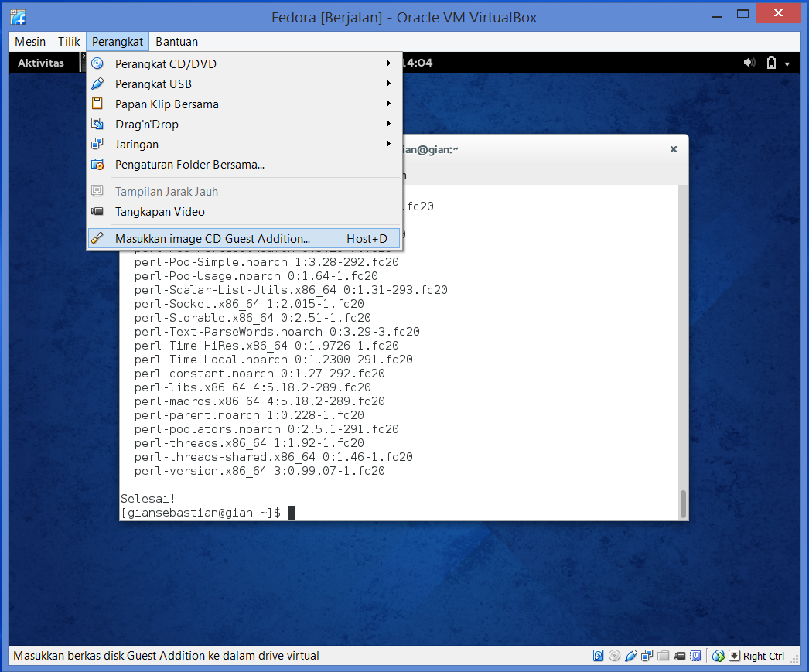Viewport: 809px width, 672px height.
Task: Click the perl-Time-HiRes.x86_64 line
Action: [x=267, y=346]
